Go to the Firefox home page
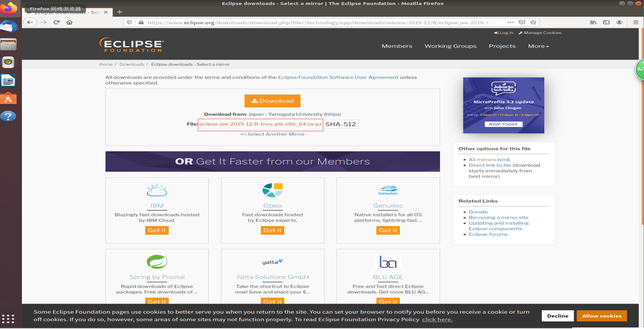The image size is (644, 329). point(69,22)
